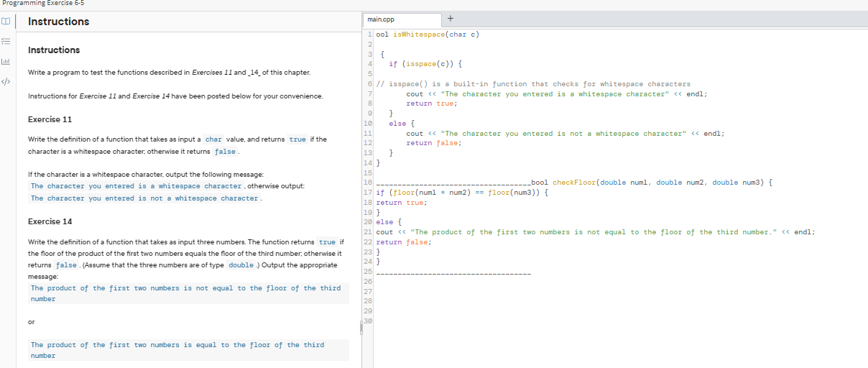The image size is (868, 368).
Task: Click the word 'or' between the messages
Action: (x=31, y=321)
